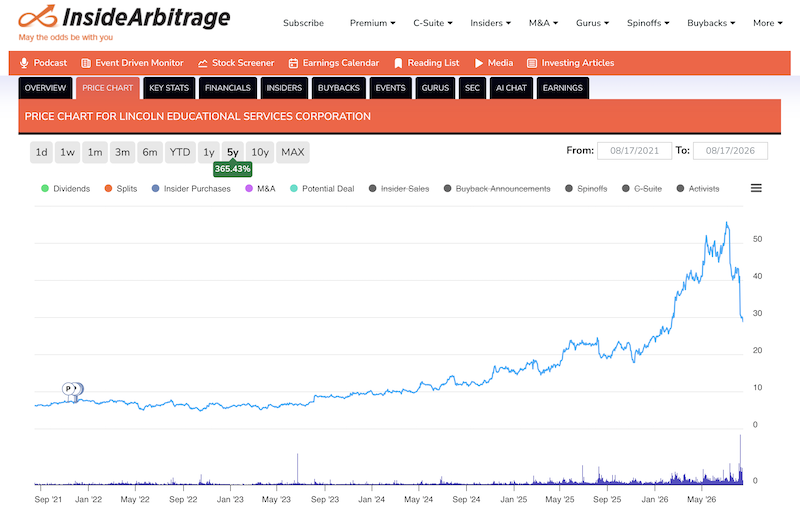Switch to the Insiders tab
800x512 pixels.
tap(284, 88)
